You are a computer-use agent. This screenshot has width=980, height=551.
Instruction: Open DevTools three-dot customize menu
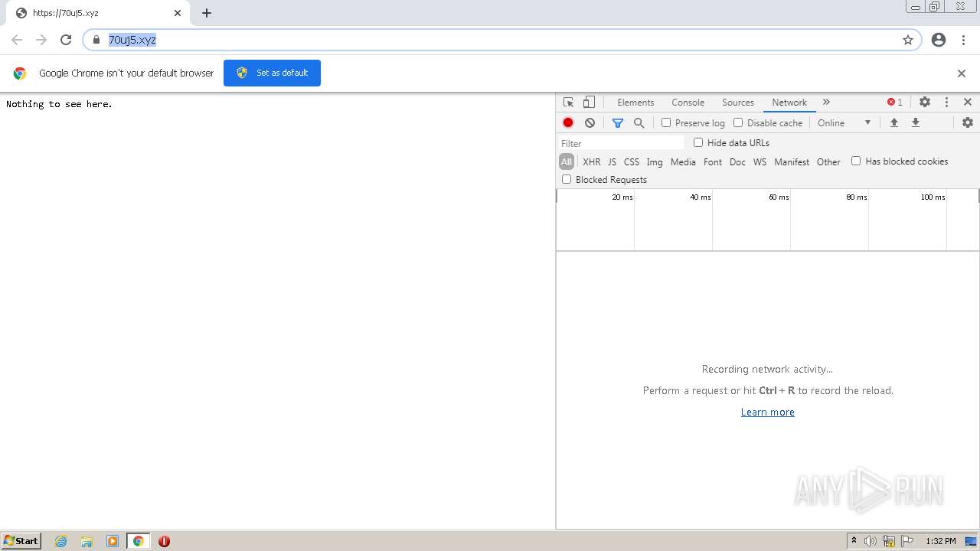(x=946, y=102)
